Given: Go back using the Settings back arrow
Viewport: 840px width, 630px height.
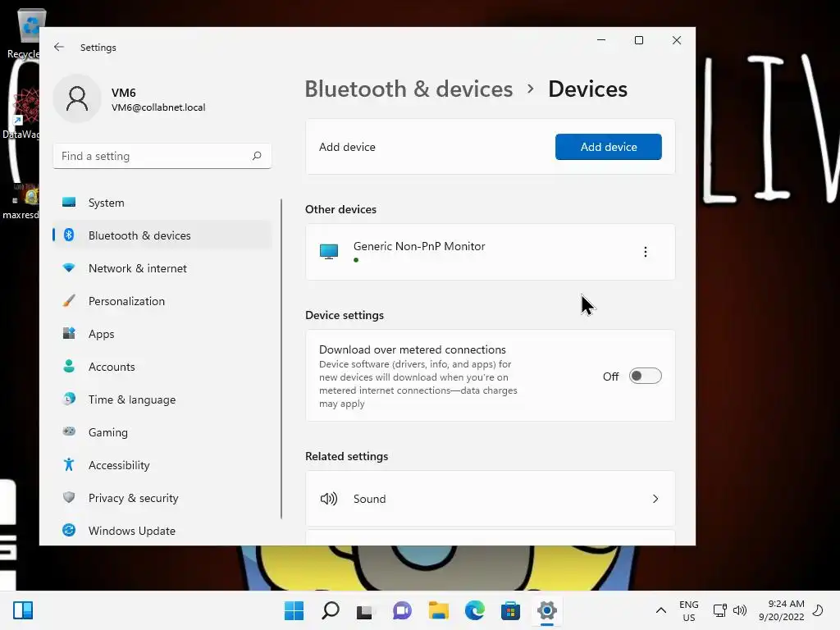Looking at the screenshot, I should click(59, 47).
